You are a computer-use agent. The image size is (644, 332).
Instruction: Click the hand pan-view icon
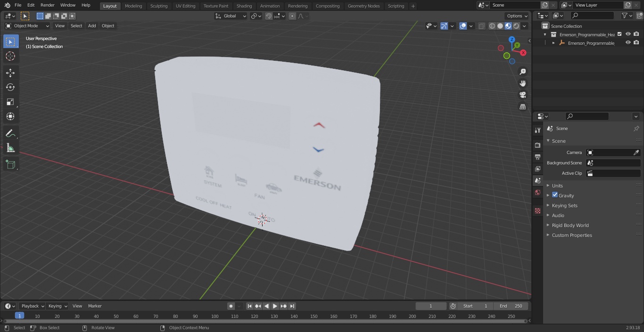click(522, 83)
